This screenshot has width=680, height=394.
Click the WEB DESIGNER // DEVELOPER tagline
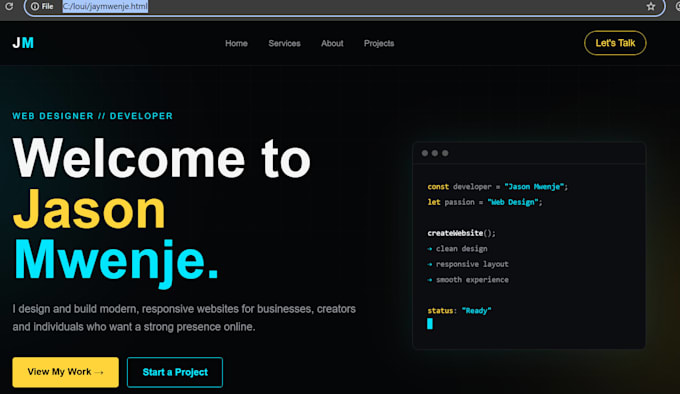click(92, 116)
